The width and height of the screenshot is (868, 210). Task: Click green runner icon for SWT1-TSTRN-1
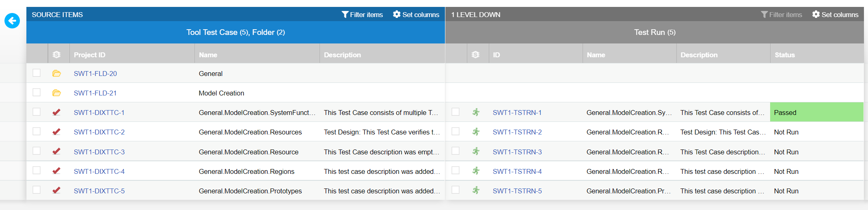click(476, 112)
